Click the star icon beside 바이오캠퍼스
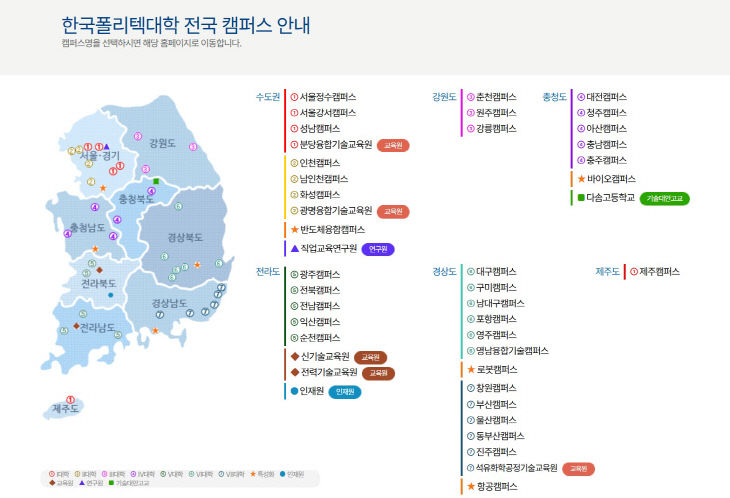The width and height of the screenshot is (730, 498). 581,179
